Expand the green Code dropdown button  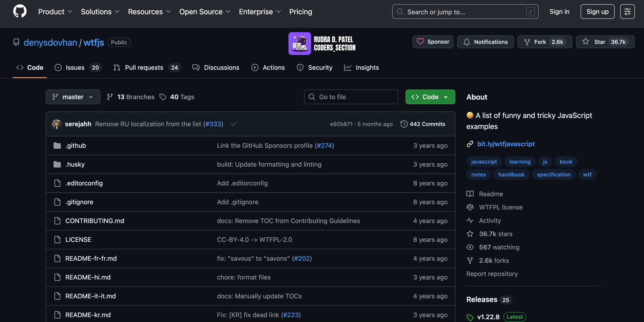pyautogui.click(x=430, y=97)
